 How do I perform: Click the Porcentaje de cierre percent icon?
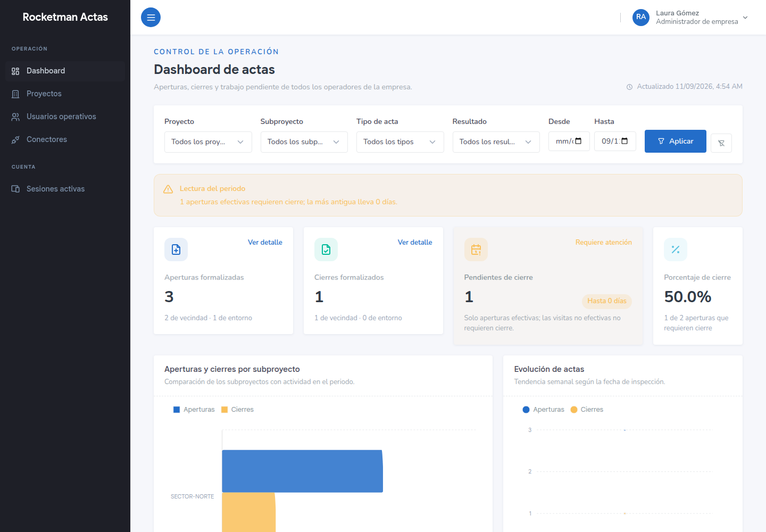(676, 250)
